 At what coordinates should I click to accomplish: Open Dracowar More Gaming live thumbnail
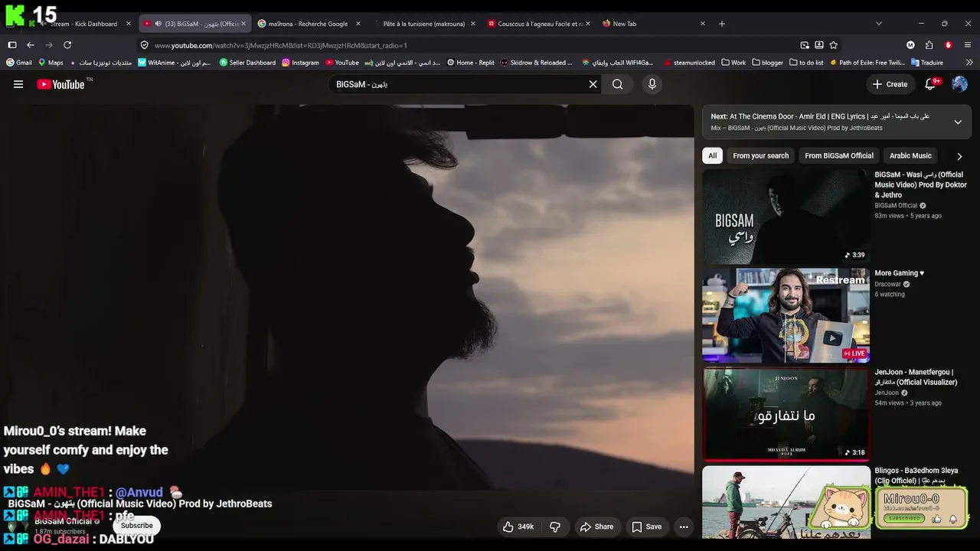click(x=786, y=315)
